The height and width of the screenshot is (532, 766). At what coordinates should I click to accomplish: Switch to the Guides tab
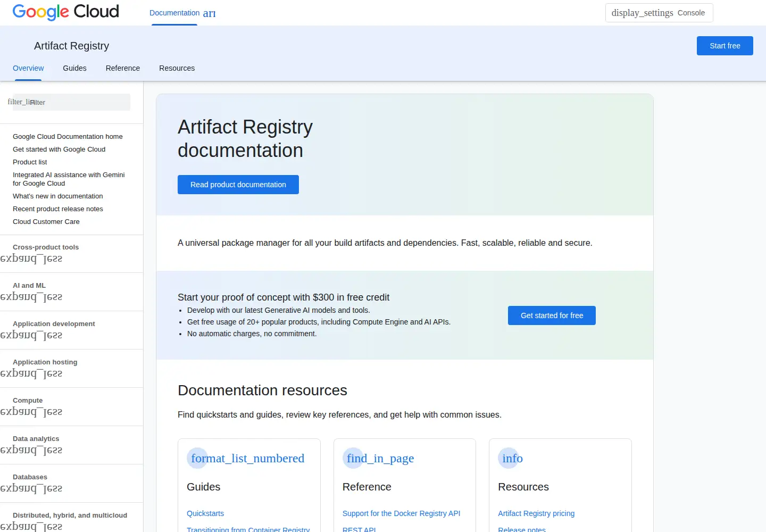(74, 68)
